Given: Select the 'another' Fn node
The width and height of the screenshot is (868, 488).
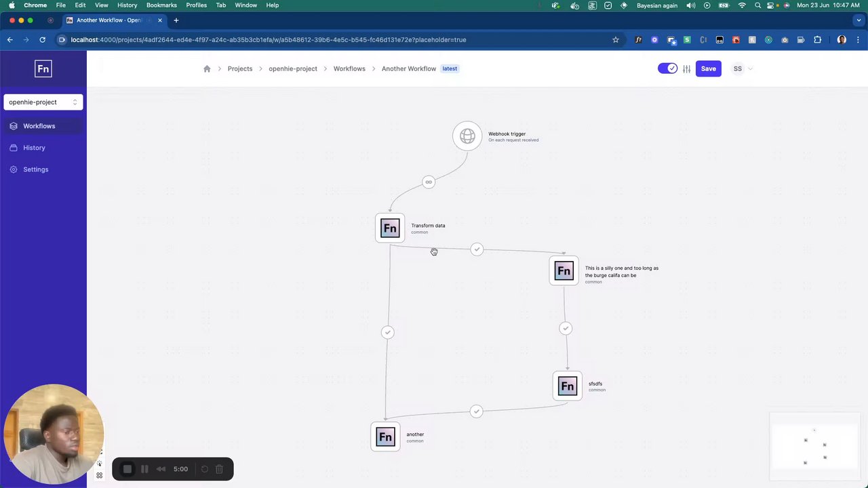Looking at the screenshot, I should point(385,437).
